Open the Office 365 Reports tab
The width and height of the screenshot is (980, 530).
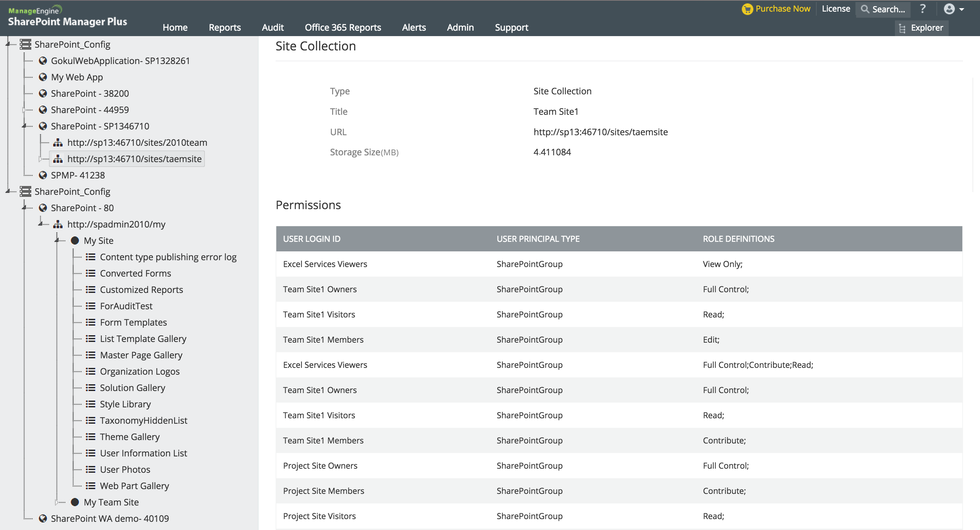[x=342, y=27]
